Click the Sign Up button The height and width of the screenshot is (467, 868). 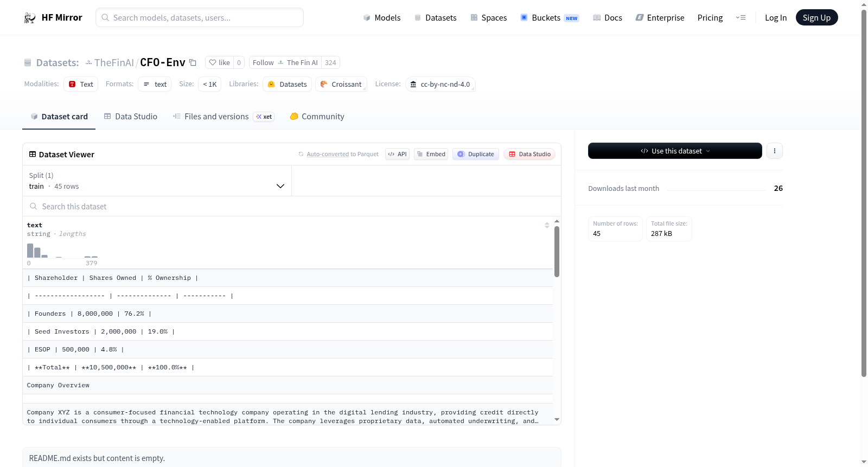[x=817, y=17]
